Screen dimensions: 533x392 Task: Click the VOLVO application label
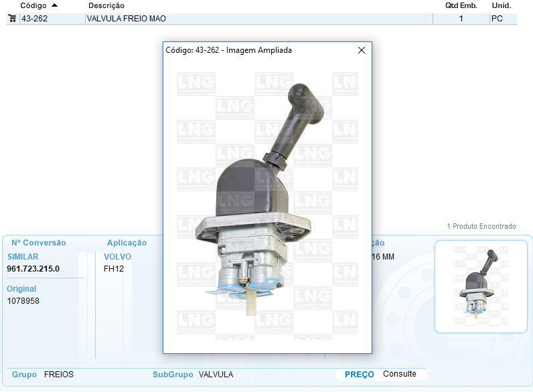tap(117, 257)
